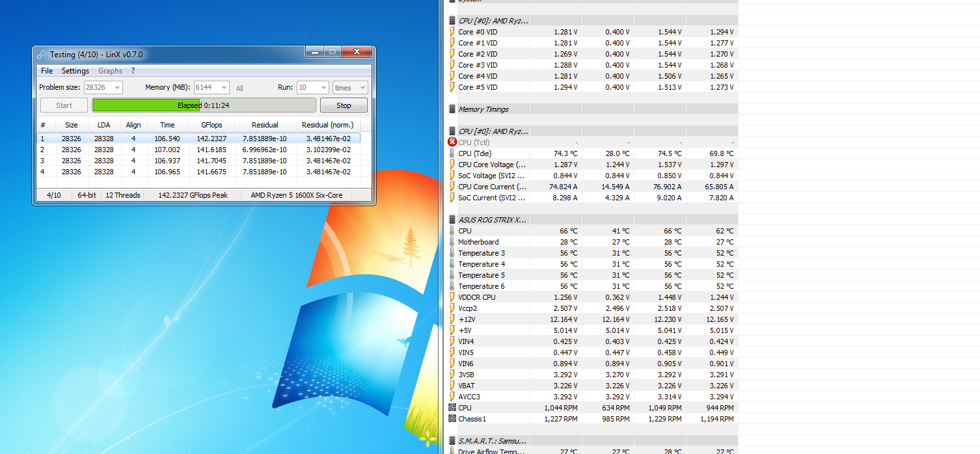This screenshot has height=454, width=980.
Task: Click the Core #4 VID row label
Action: (x=478, y=76)
